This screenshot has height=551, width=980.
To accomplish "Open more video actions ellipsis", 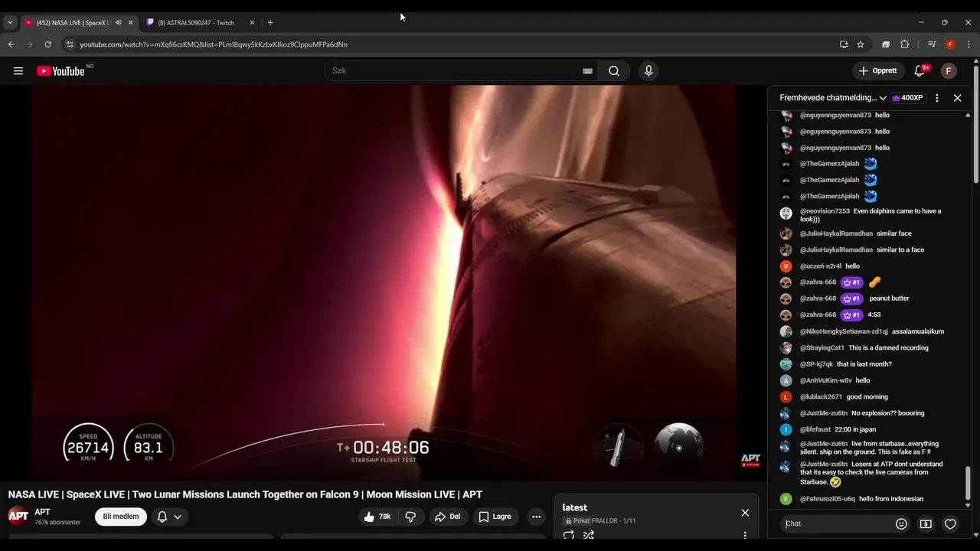I will pos(536,517).
